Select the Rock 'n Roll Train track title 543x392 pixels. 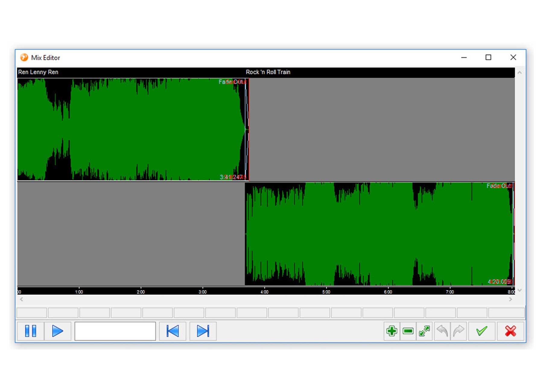268,72
